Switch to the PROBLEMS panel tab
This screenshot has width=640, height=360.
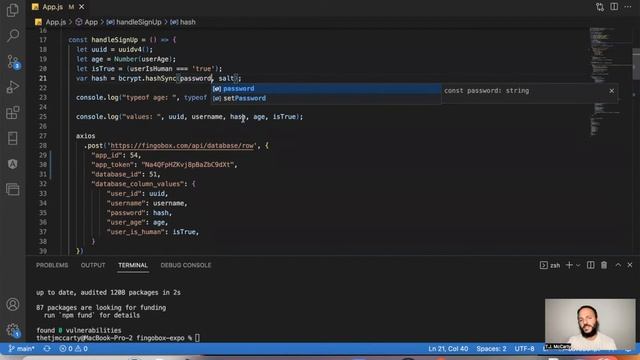click(52, 265)
